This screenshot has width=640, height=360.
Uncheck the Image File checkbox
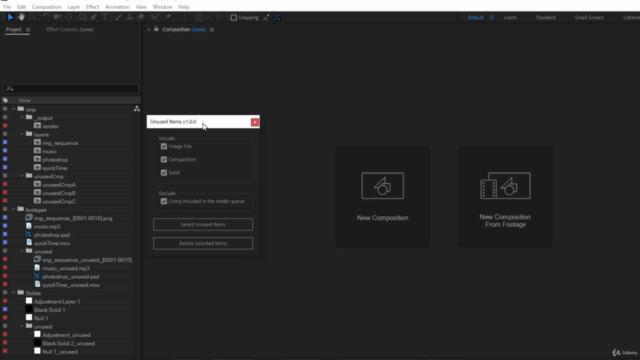click(164, 146)
